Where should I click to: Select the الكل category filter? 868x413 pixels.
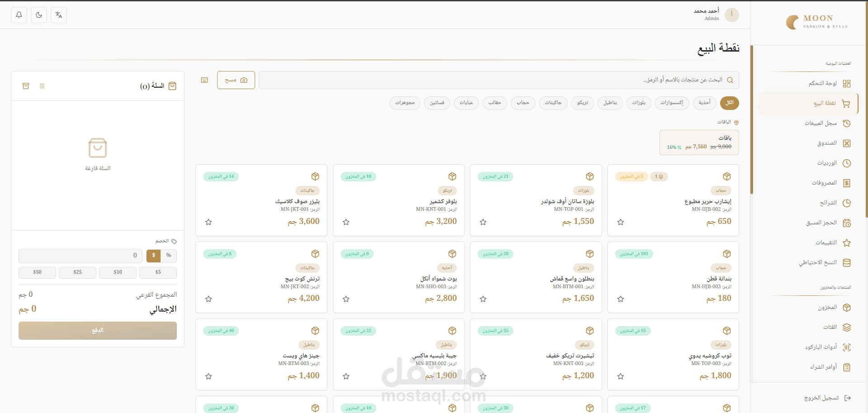(x=729, y=103)
